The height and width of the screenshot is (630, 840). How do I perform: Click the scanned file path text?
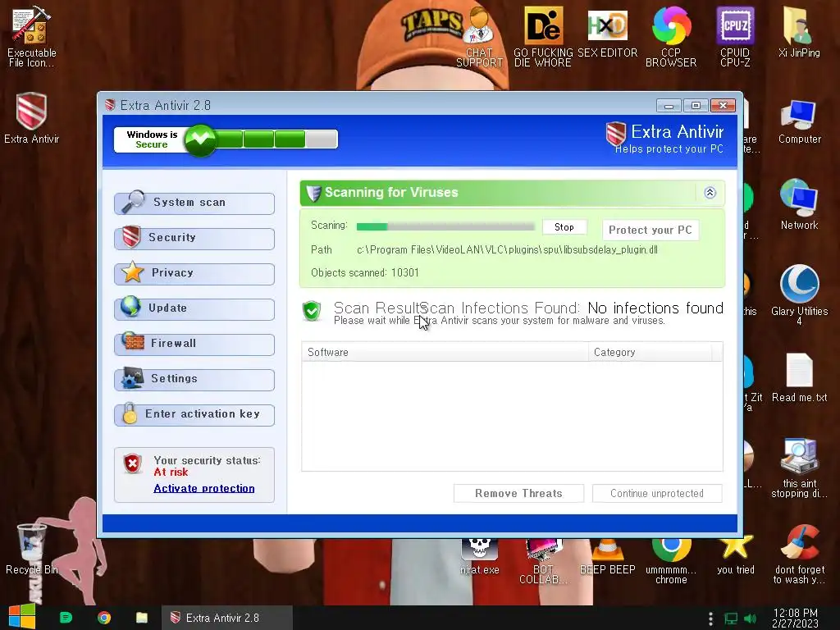pyautogui.click(x=507, y=249)
